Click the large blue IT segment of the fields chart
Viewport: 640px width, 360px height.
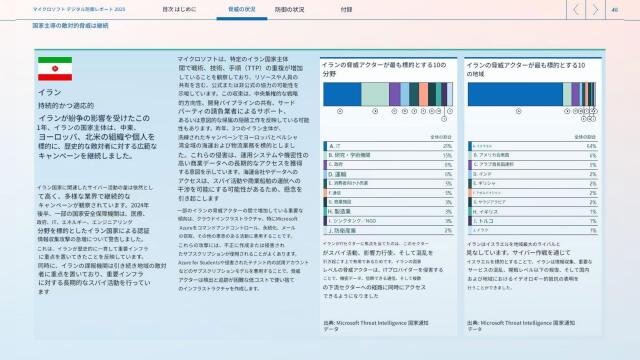pyautogui.click(x=342, y=94)
